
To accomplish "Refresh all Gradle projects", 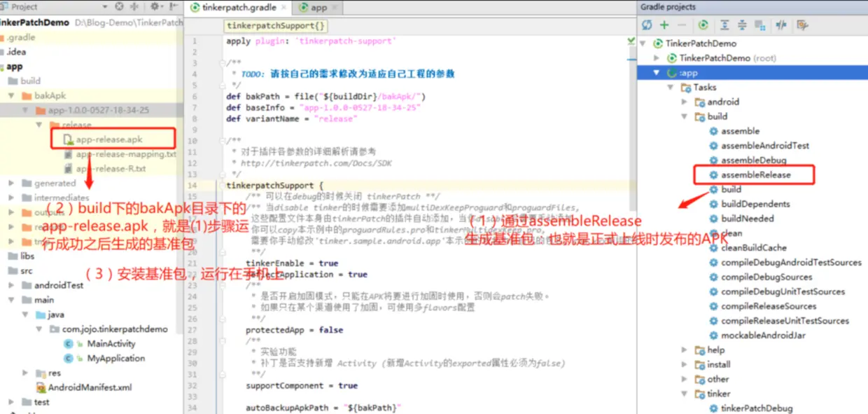I will coord(647,25).
